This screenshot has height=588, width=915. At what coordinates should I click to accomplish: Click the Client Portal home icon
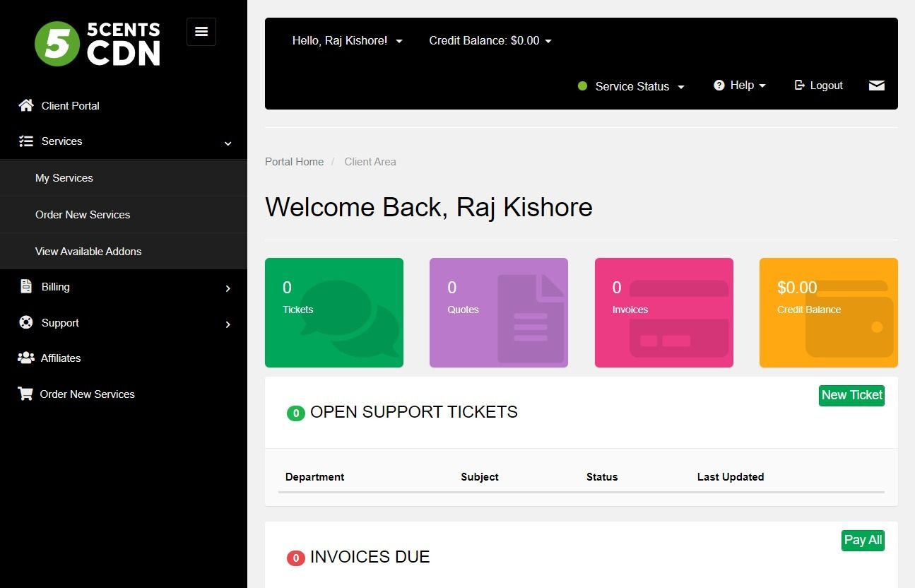click(x=26, y=105)
